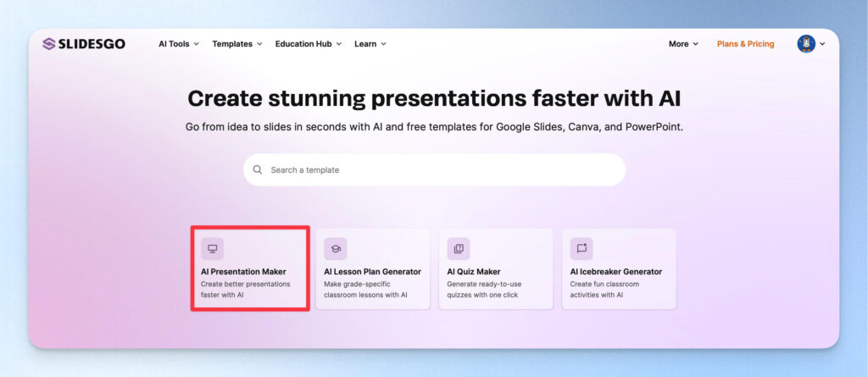The width and height of the screenshot is (868, 377).
Task: Select the AI Presentation Maker title
Action: [243, 271]
